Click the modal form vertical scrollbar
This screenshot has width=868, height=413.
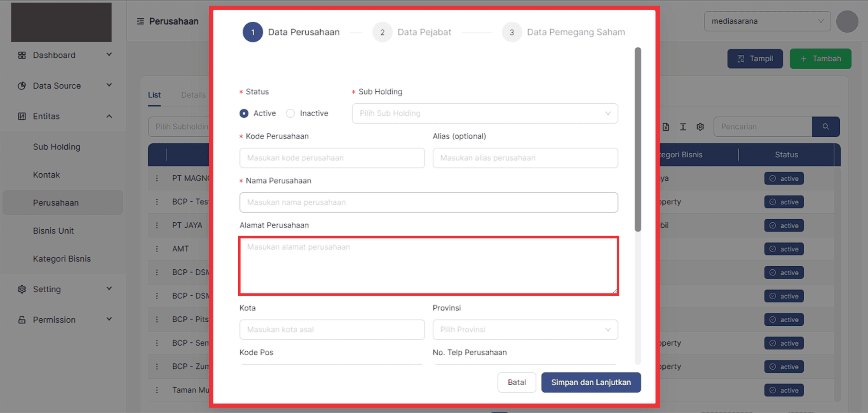click(638, 139)
